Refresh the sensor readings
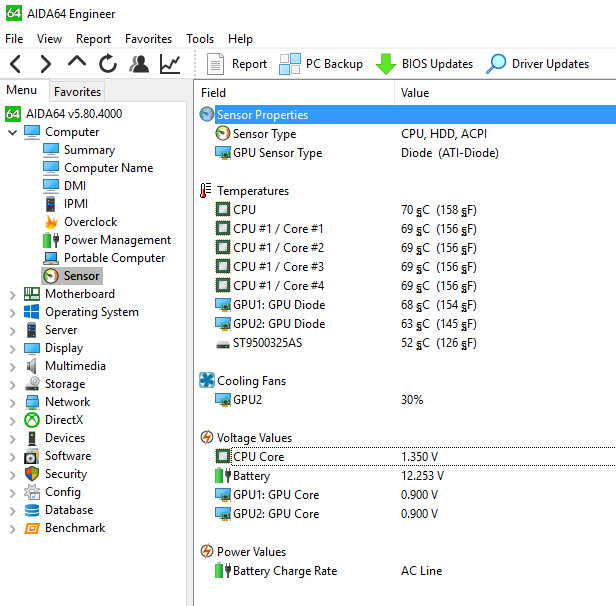The image size is (616, 606). [108, 64]
